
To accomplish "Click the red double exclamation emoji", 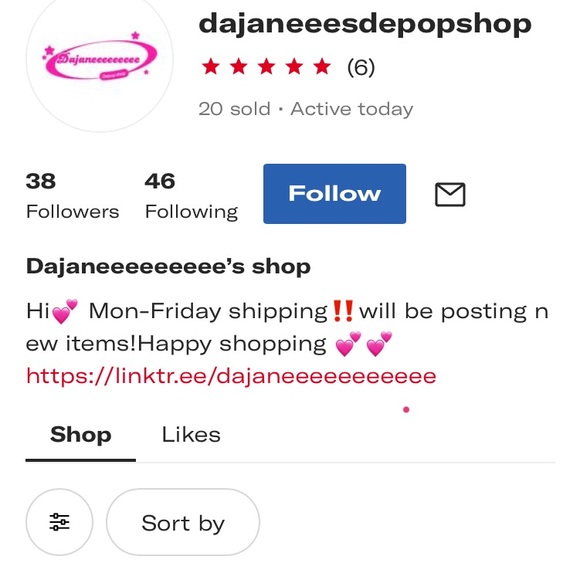I will [x=343, y=311].
